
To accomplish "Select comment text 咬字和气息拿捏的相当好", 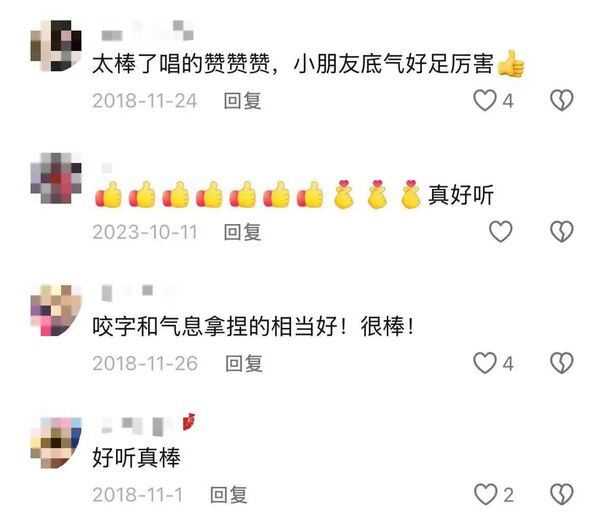I will [215, 327].
